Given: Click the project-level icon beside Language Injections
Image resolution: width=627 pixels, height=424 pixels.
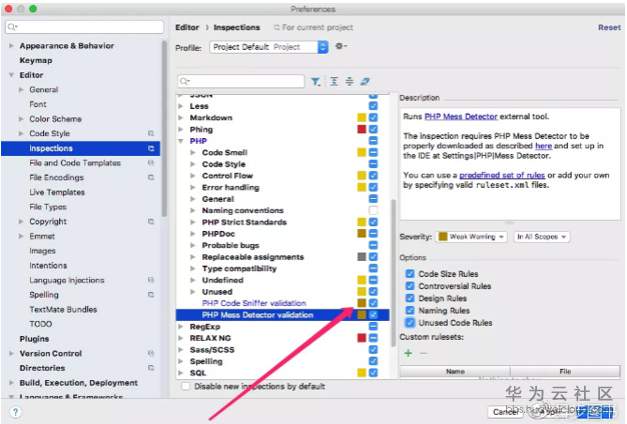Looking at the screenshot, I should (151, 280).
